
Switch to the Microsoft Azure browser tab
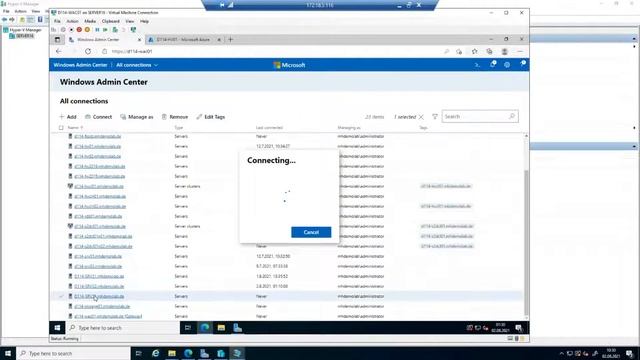[184, 40]
